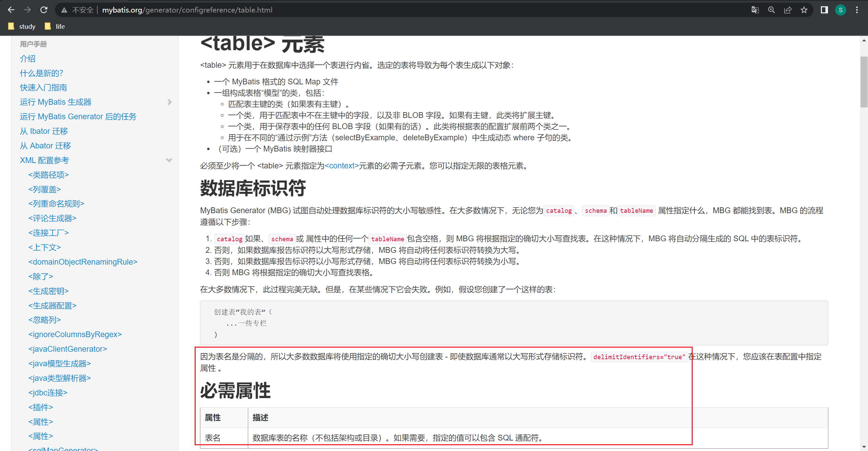Screen dimensions: 868x451
Task: Open 运行 MyBatis 生成器 page
Action: coord(56,102)
